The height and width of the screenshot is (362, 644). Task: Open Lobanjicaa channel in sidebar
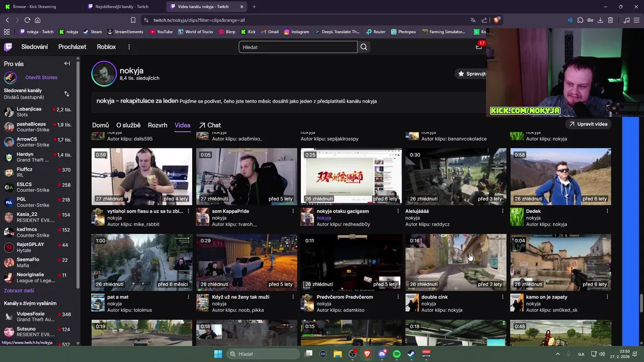click(x=38, y=112)
